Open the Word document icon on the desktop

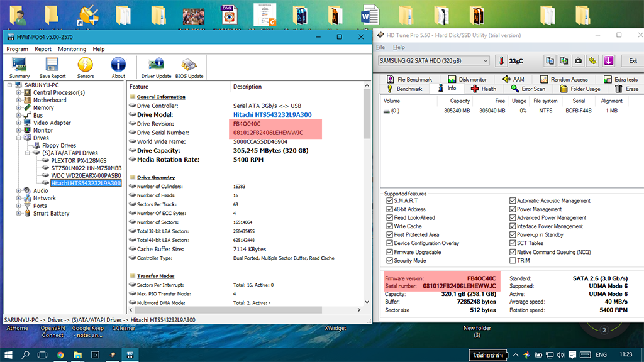click(370, 15)
